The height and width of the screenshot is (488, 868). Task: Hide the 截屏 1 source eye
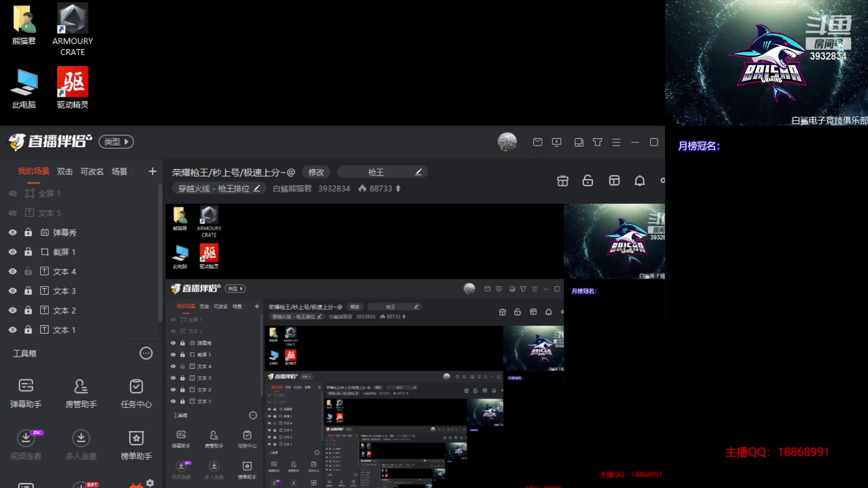pos(13,252)
